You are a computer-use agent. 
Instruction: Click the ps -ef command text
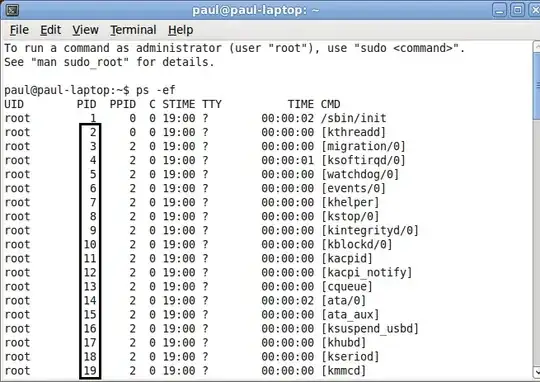pyautogui.click(x=156, y=90)
